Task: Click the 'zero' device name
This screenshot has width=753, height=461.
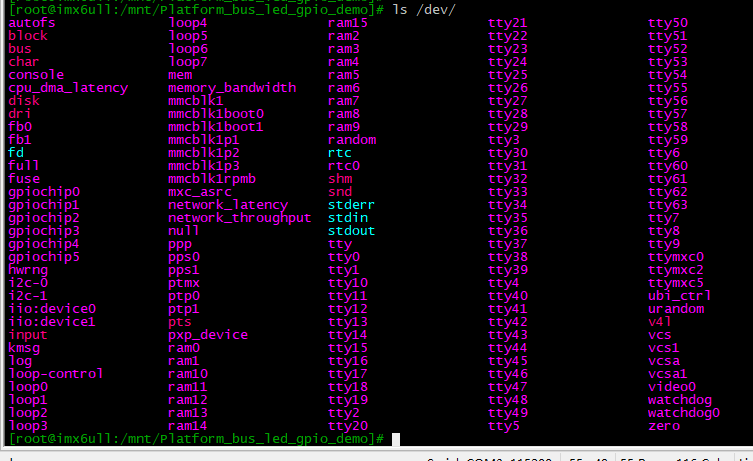Action: click(664, 425)
